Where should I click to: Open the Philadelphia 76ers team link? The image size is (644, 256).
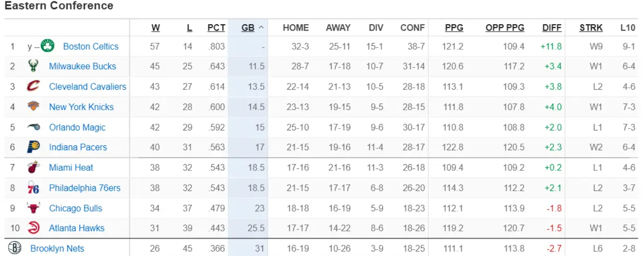click(85, 188)
